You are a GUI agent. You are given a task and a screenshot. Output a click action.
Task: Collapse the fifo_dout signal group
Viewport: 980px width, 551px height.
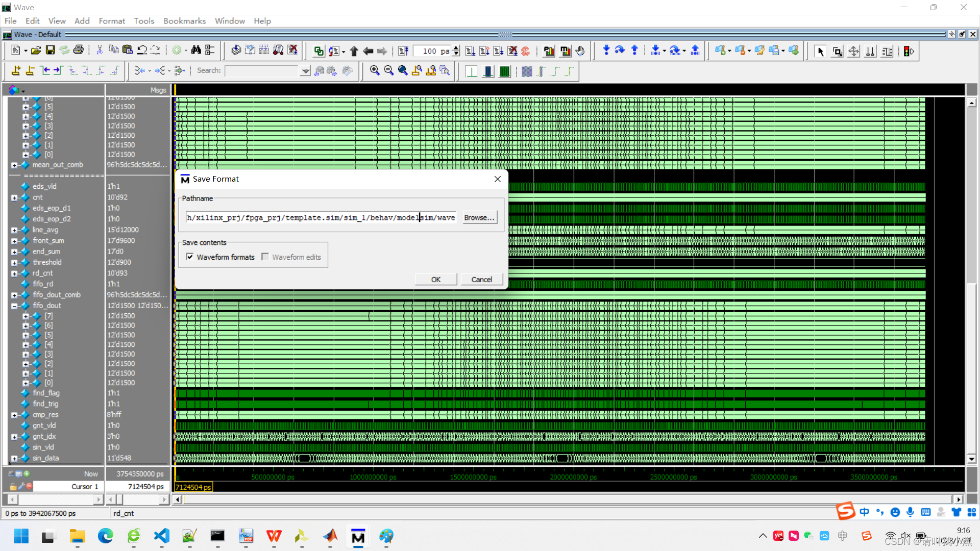[x=14, y=306]
